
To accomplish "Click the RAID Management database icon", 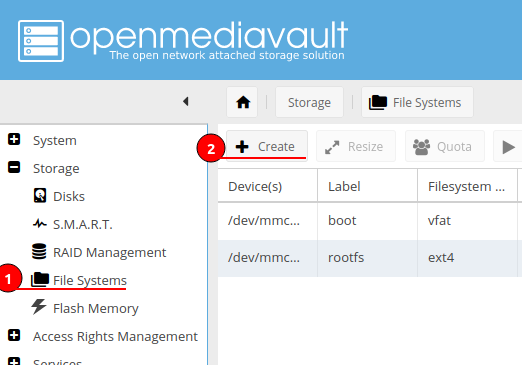I will tap(39, 251).
